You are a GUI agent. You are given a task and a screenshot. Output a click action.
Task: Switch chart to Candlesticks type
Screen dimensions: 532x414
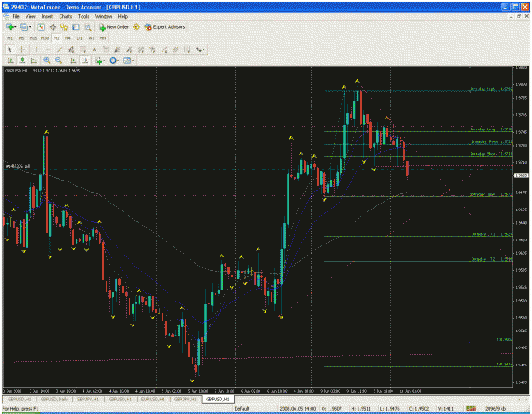coord(22,60)
